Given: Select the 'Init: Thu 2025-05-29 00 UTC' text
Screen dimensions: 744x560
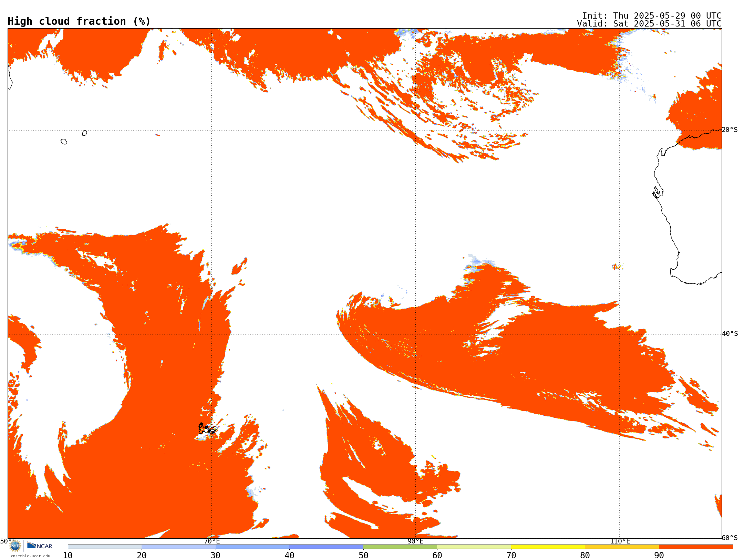Looking at the screenshot, I should (x=652, y=16).
